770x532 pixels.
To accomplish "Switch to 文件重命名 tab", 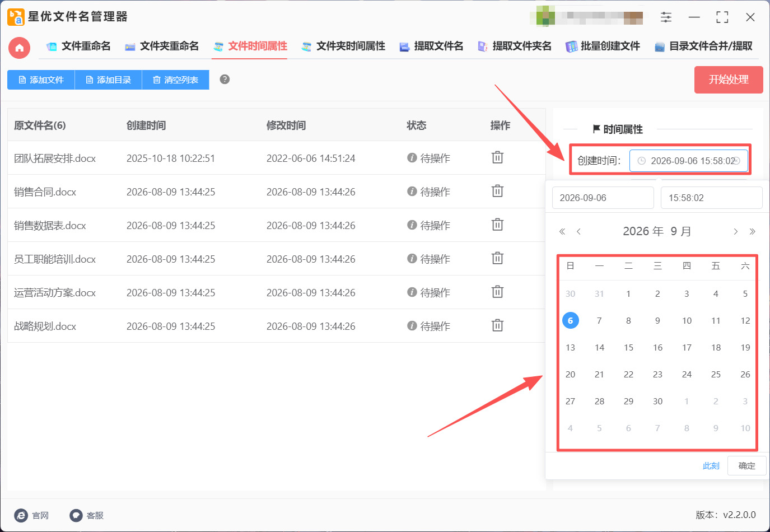I will click(x=78, y=46).
